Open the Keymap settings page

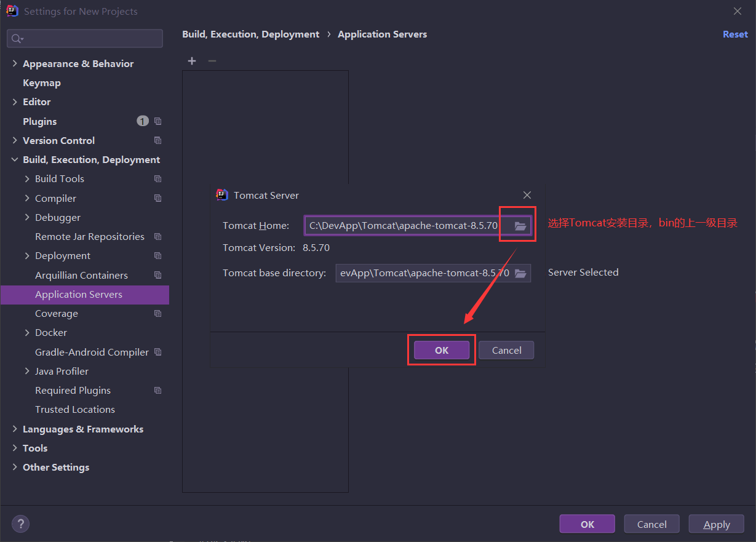[x=42, y=83]
